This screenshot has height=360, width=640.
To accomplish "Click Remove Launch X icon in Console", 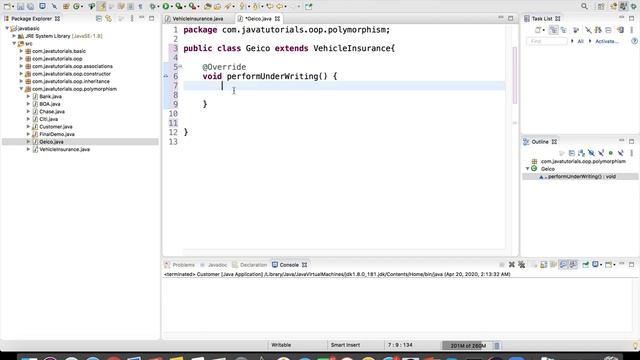I will tap(511, 264).
